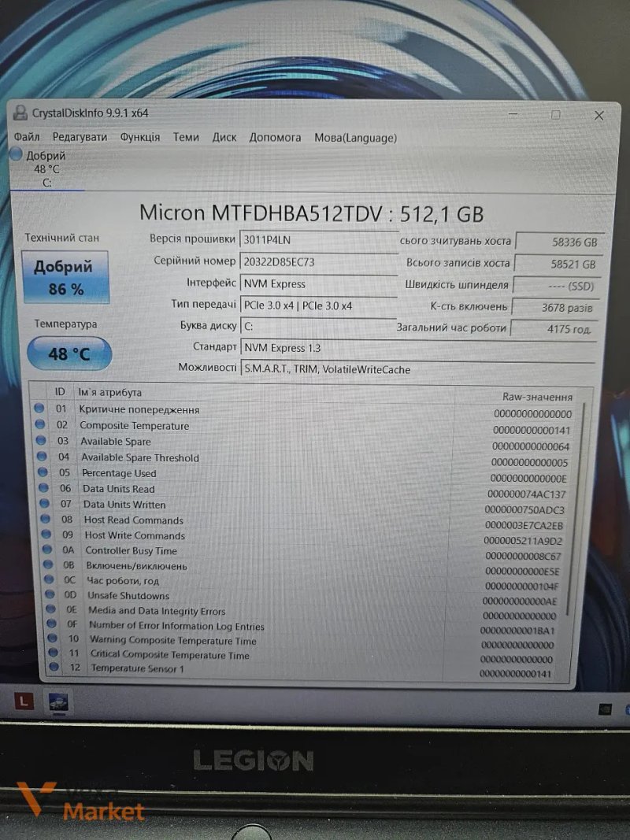
Task: Click raw value 000000074AC137
Action: (x=526, y=494)
